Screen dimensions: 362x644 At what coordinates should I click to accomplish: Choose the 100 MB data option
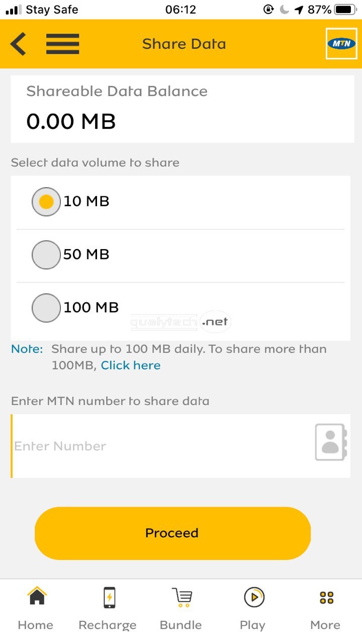pos(46,308)
